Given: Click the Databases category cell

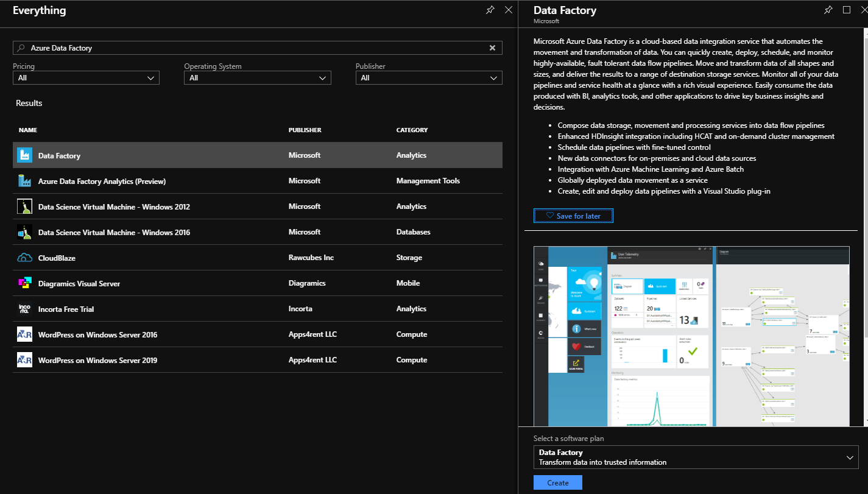Looking at the screenshot, I should pyautogui.click(x=414, y=232).
